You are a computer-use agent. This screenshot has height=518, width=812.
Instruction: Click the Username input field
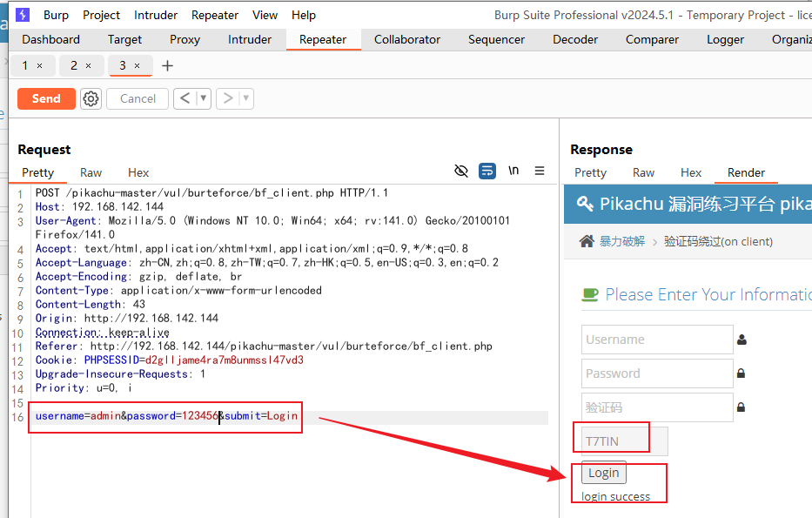tap(657, 340)
